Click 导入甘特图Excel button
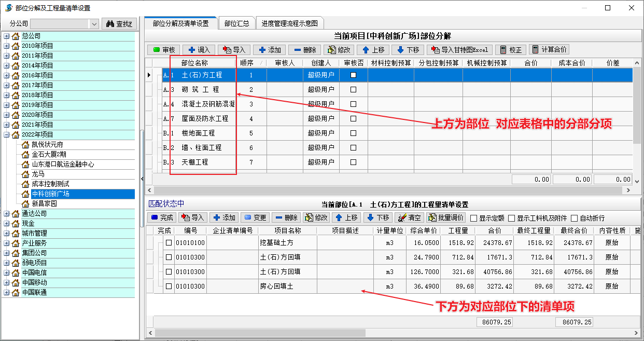Viewport: 644px width, 341px height. (459, 50)
